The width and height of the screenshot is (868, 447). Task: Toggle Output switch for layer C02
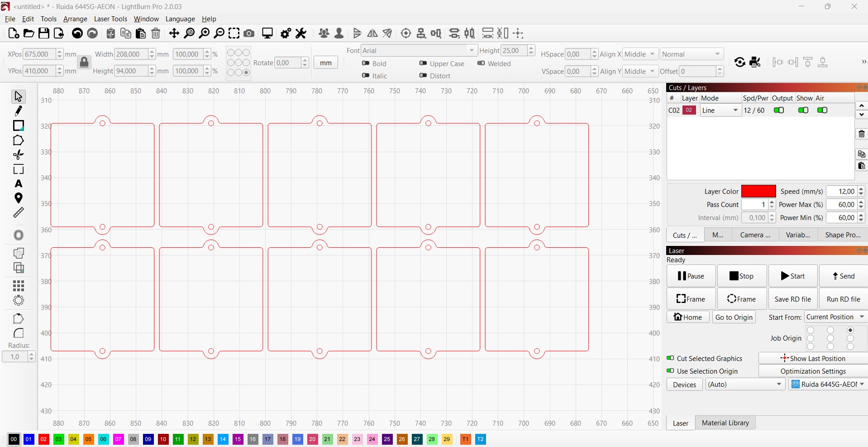(779, 111)
